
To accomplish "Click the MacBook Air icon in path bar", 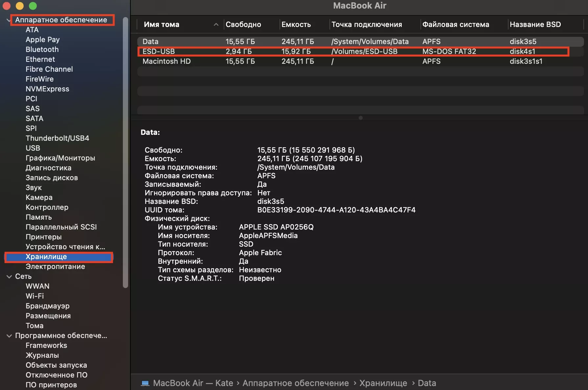I will coord(145,383).
